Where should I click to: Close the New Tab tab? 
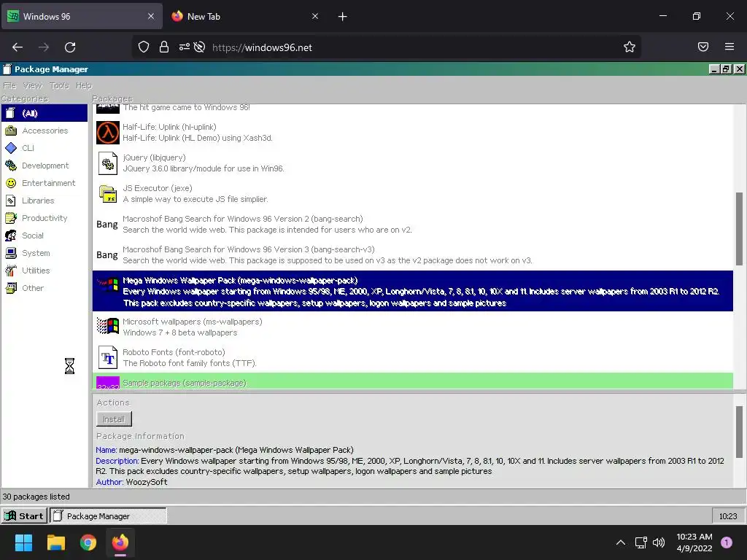[x=315, y=16]
